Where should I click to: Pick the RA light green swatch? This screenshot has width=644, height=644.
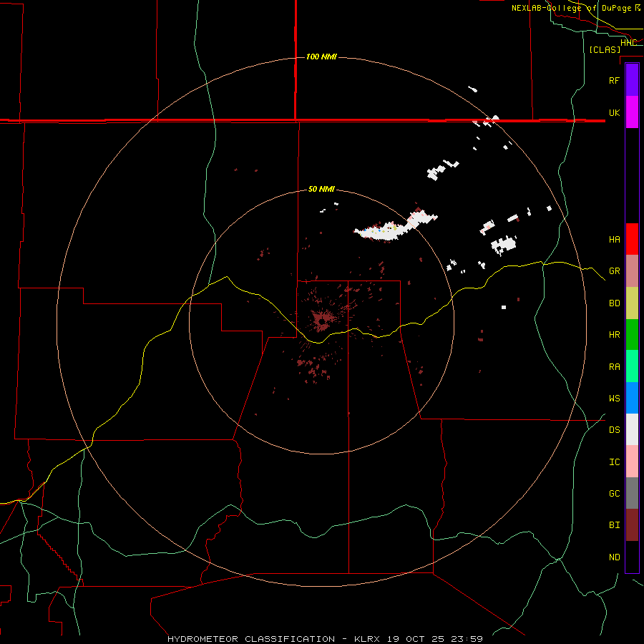click(632, 366)
